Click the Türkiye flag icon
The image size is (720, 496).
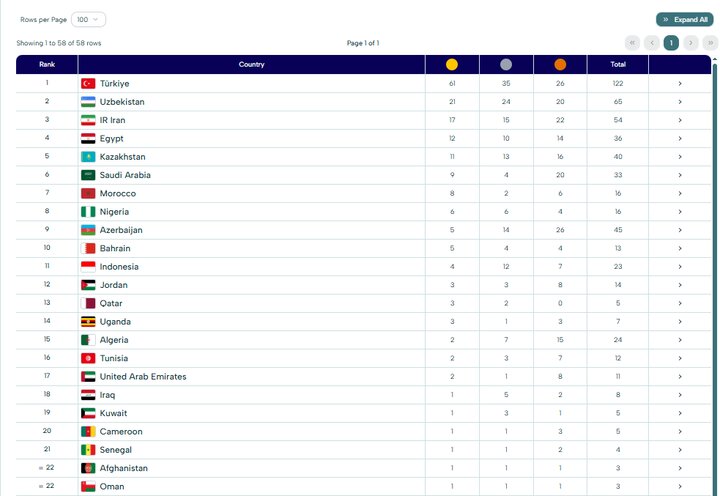[88, 84]
